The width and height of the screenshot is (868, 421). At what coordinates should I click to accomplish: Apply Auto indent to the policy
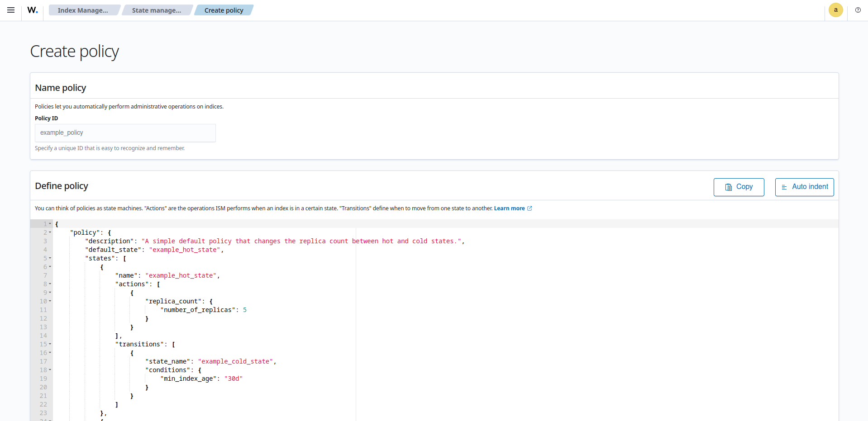pyautogui.click(x=804, y=187)
